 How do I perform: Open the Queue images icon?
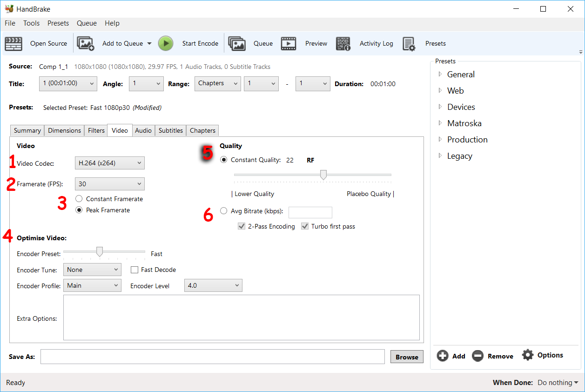[237, 44]
